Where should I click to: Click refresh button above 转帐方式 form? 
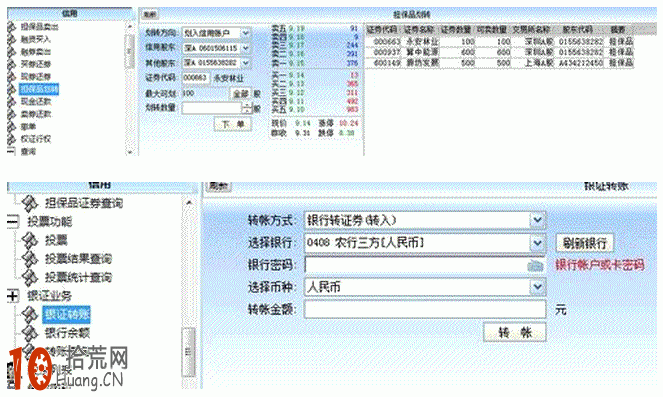pyautogui.click(x=219, y=186)
